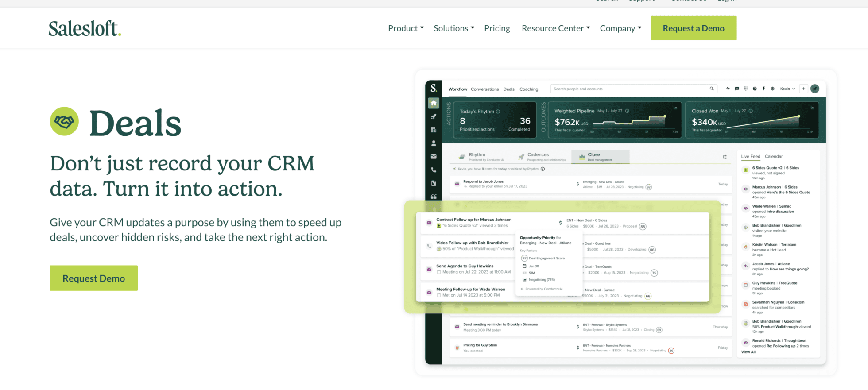Click the quotation mark icon in sidebar
The width and height of the screenshot is (868, 390).
click(434, 196)
